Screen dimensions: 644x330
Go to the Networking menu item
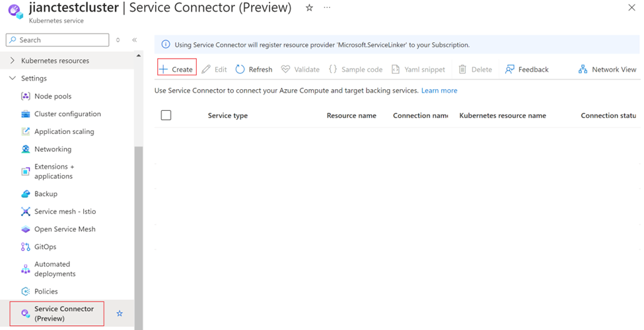tap(53, 149)
